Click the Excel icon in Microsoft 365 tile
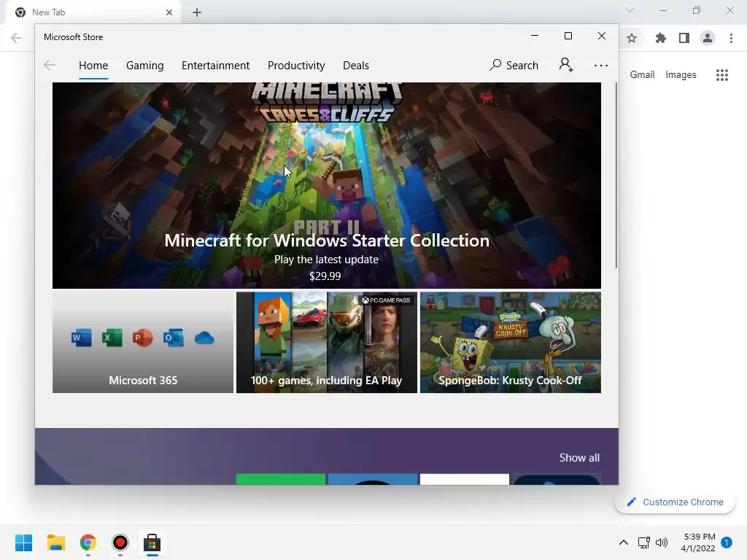Viewport: 747px width, 560px height. tap(112, 338)
